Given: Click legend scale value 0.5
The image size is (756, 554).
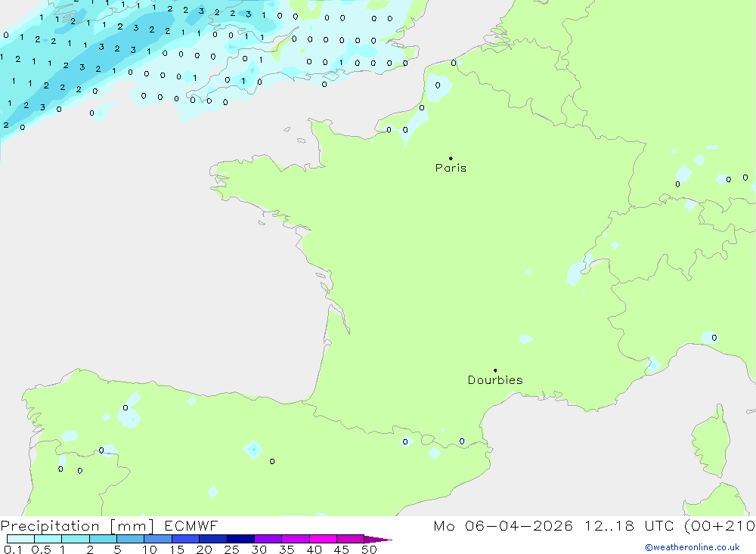Looking at the screenshot, I should point(41,549).
